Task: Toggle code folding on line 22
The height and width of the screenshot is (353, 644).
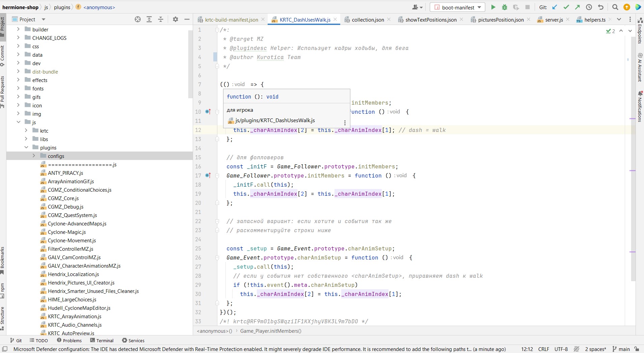Action: tap(217, 221)
